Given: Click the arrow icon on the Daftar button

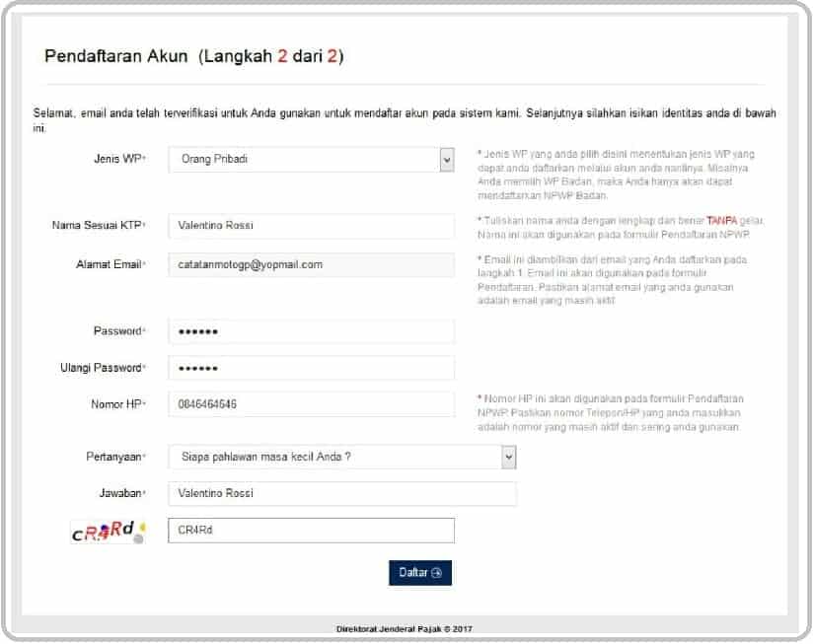Looking at the screenshot, I should point(437,571).
